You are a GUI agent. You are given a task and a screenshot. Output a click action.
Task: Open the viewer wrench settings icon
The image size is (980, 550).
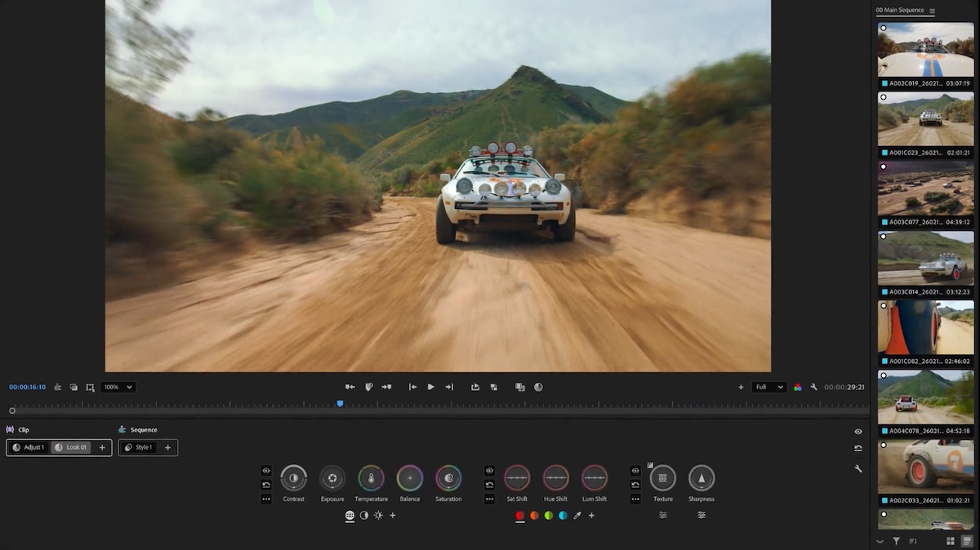pyautogui.click(x=813, y=387)
